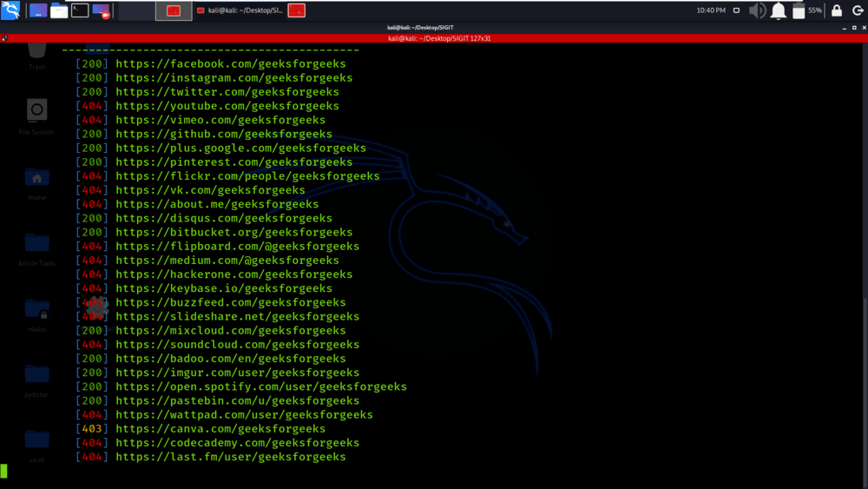Image resolution: width=868 pixels, height=489 pixels.
Task: Click the imgur.com/user/geeksforgeeks URL text
Action: 238,372
